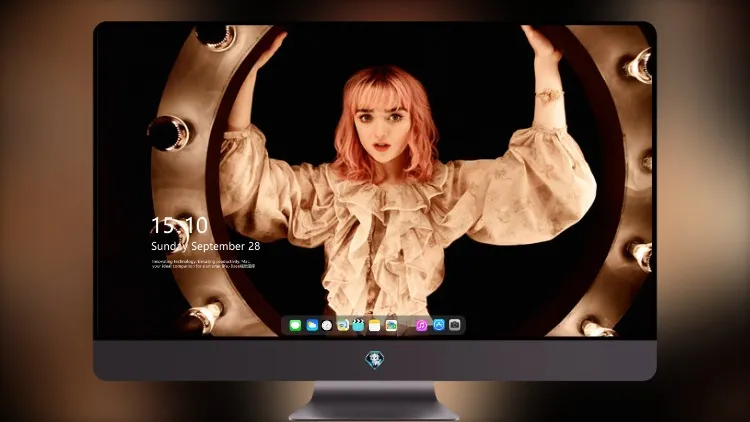Screen dimensions: 750x422
Task: Select the 'Sunday September 28' date text
Action: tap(206, 246)
